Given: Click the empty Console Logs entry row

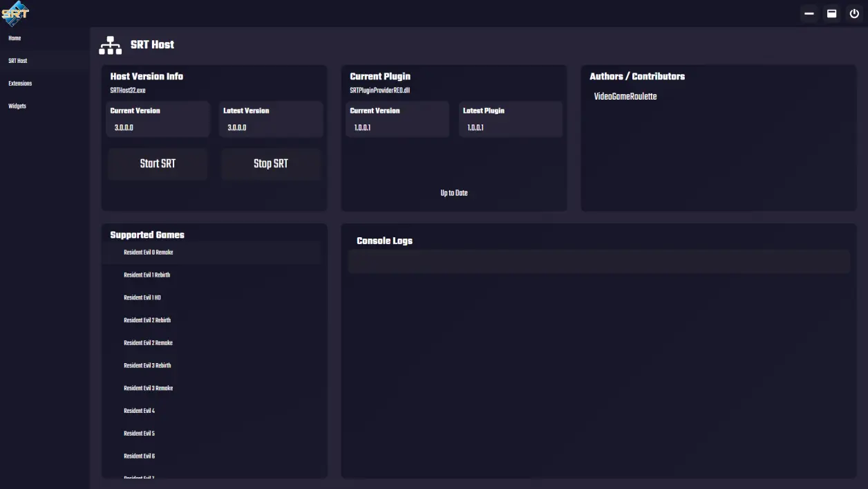Looking at the screenshot, I should [598, 261].
